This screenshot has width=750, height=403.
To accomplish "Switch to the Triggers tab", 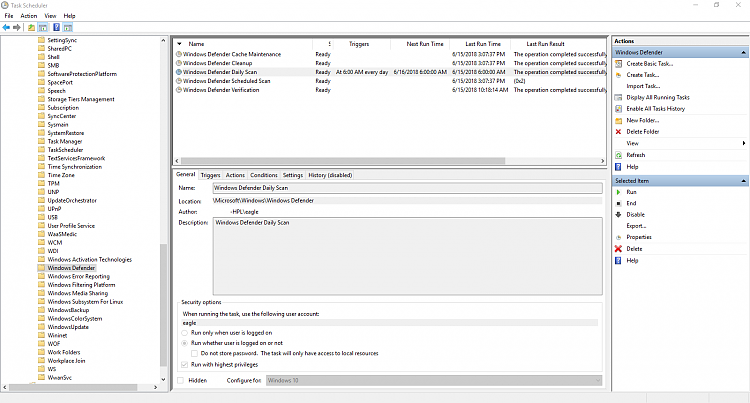I will point(210,175).
